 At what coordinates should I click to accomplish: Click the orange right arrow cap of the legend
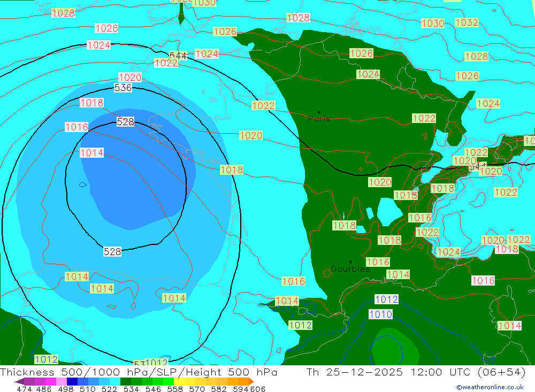pos(251,381)
